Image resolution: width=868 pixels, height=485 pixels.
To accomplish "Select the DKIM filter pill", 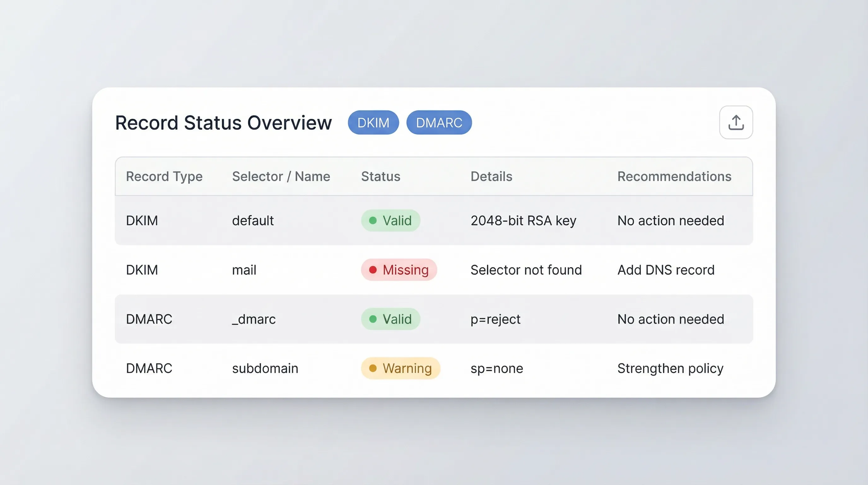I will [373, 123].
